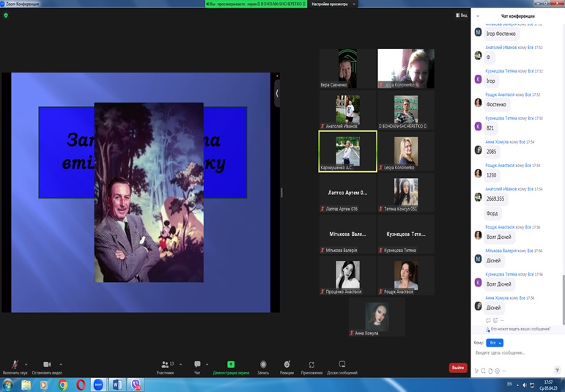Click the chat panel scrollbar
Screen dimensions: 565x392
(x=564, y=299)
